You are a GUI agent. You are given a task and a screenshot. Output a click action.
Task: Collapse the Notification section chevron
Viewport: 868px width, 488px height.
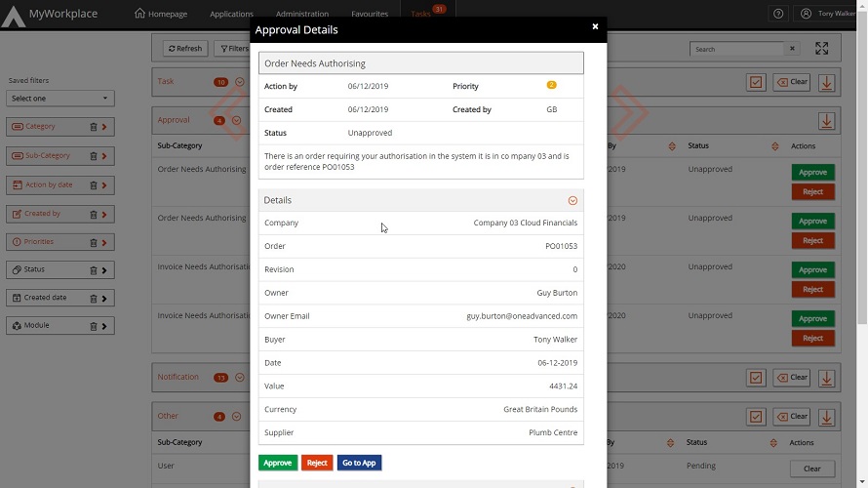coord(240,377)
